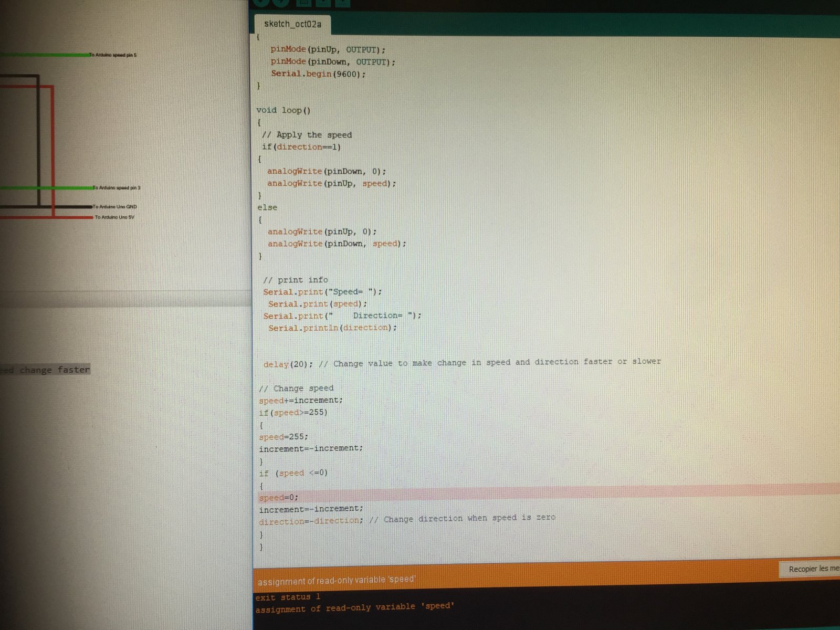This screenshot has height=630, width=840.
Task: Click the console line "assignment of read-only variable 'speed'"
Action: (x=354, y=607)
